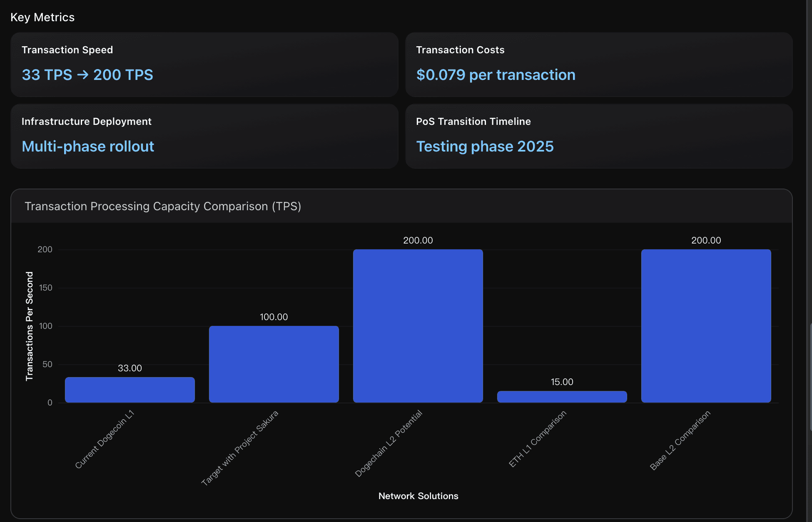Click the Testing phase 2025 text
The height and width of the screenshot is (522, 812).
[x=485, y=147]
